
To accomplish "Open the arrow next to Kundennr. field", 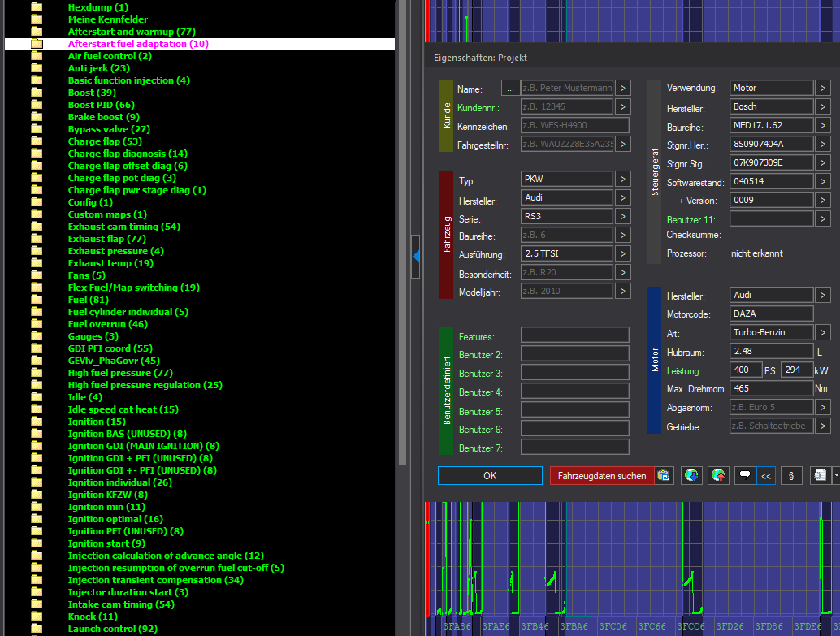I will (x=622, y=106).
